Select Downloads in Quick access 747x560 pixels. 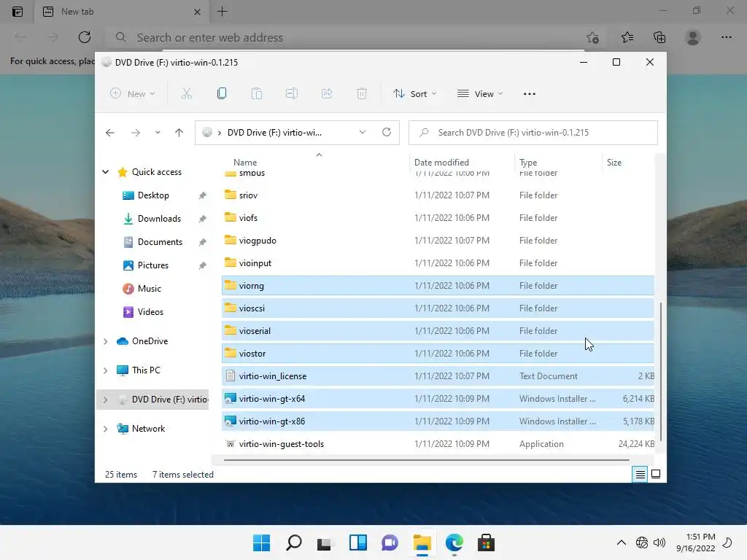[158, 219]
